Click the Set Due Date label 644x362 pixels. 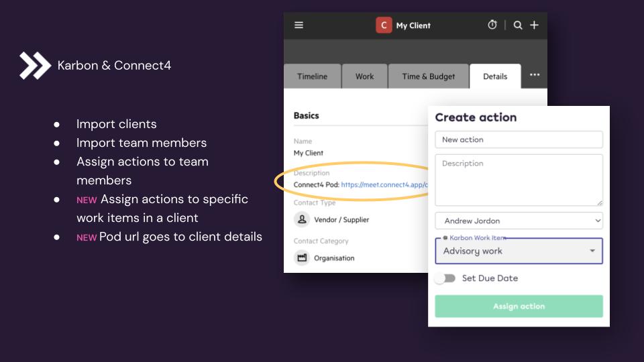coord(490,278)
